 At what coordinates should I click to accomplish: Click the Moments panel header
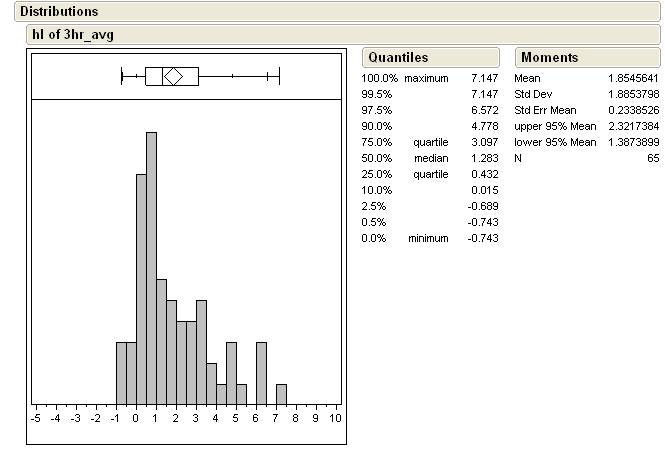click(549, 58)
